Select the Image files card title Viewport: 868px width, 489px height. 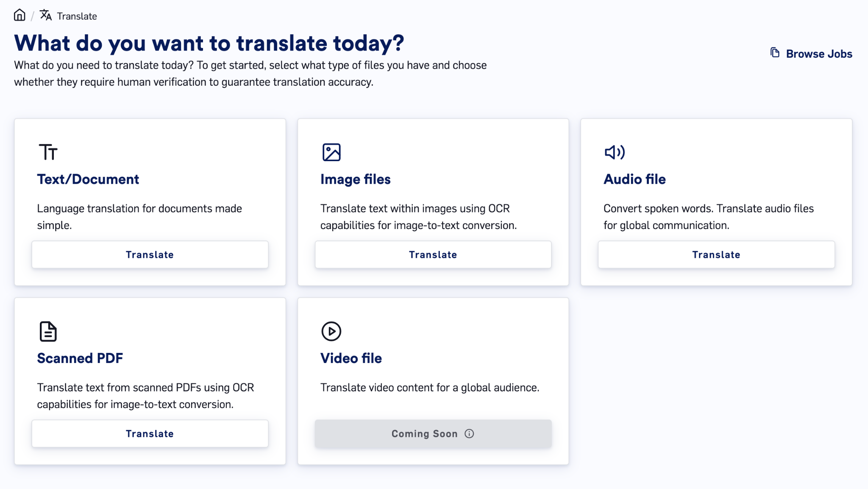(356, 179)
